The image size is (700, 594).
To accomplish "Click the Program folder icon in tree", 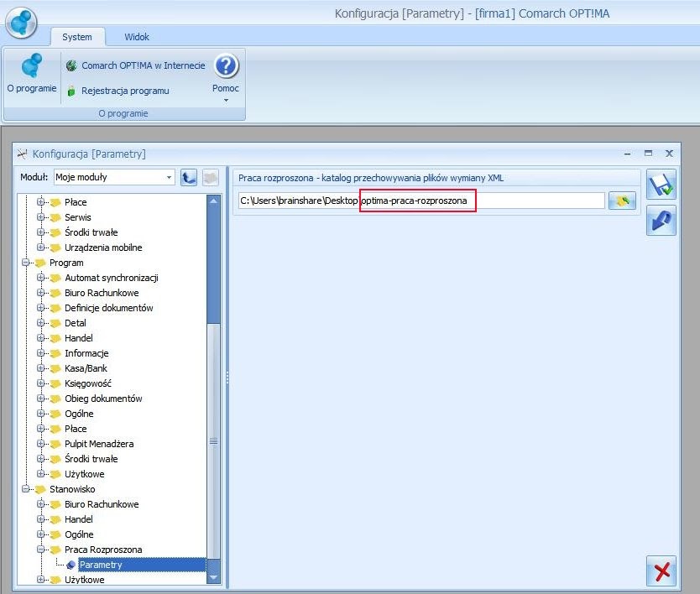I will coord(40,263).
